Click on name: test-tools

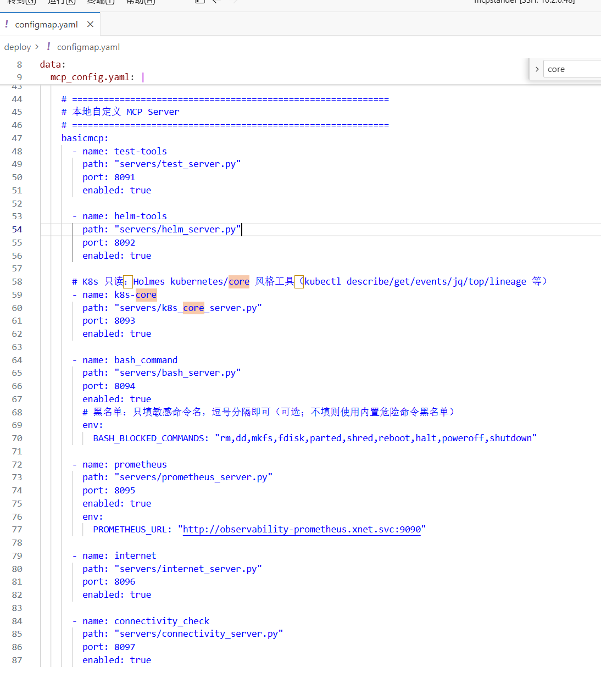pos(125,151)
